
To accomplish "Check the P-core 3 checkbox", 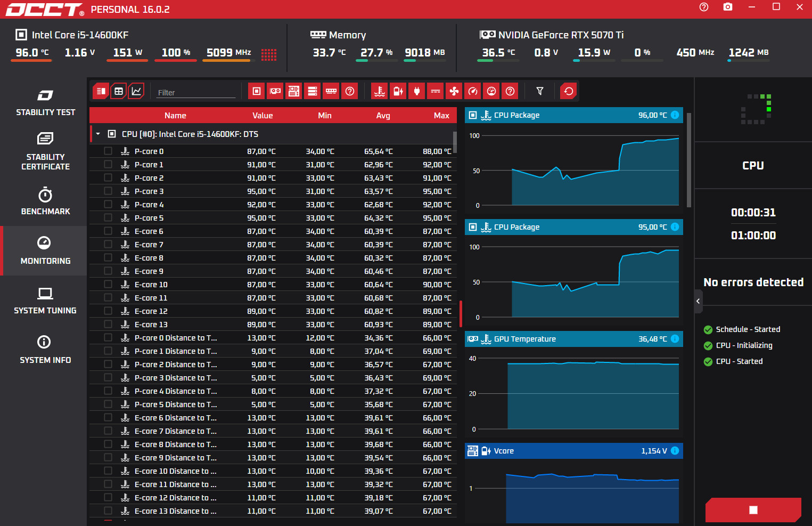I will click(x=108, y=191).
